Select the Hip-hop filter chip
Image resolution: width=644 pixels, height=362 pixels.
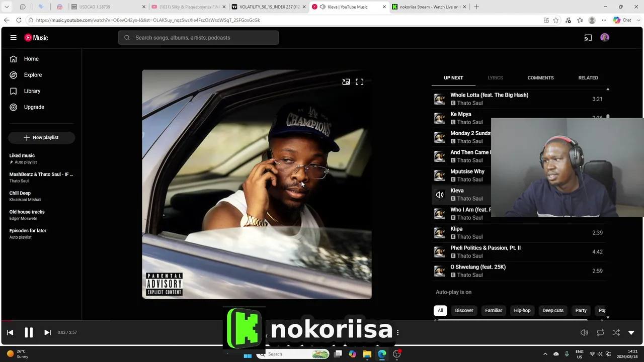click(522, 311)
